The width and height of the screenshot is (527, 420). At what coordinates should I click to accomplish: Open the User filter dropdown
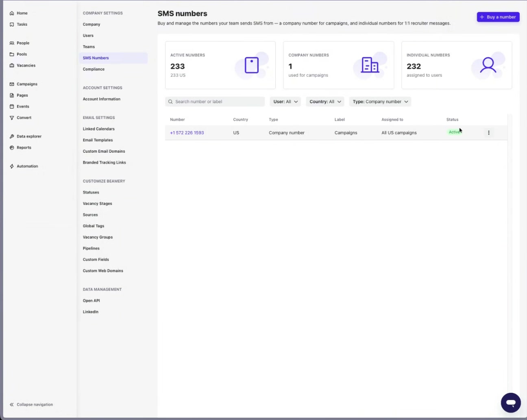coord(285,102)
